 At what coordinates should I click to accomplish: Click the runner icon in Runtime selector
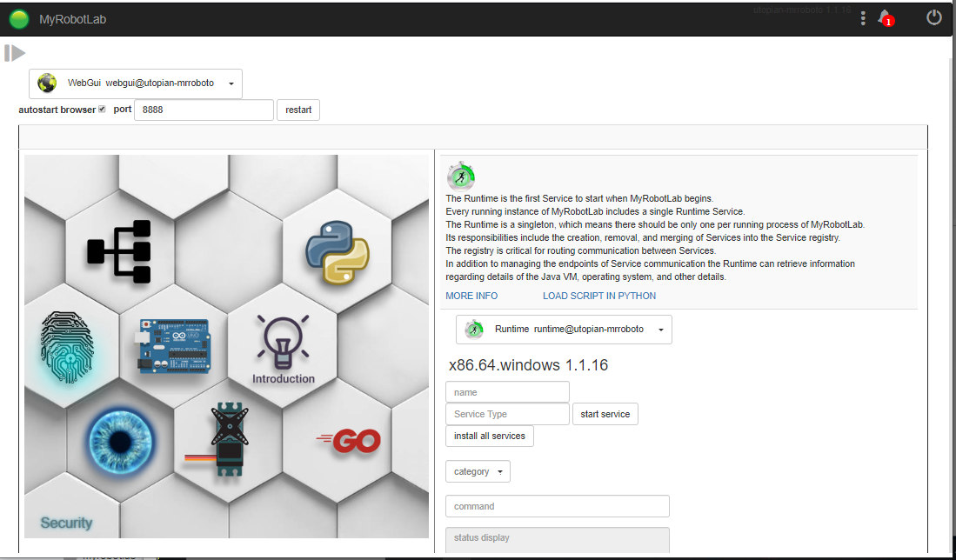point(474,329)
